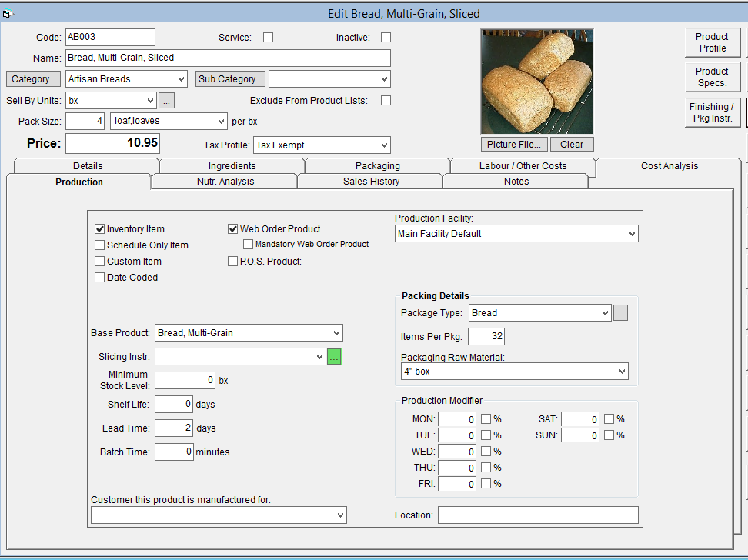This screenshot has width=748, height=560.
Task: Open Finishing / Pkg Instr. button
Action: 713,112
